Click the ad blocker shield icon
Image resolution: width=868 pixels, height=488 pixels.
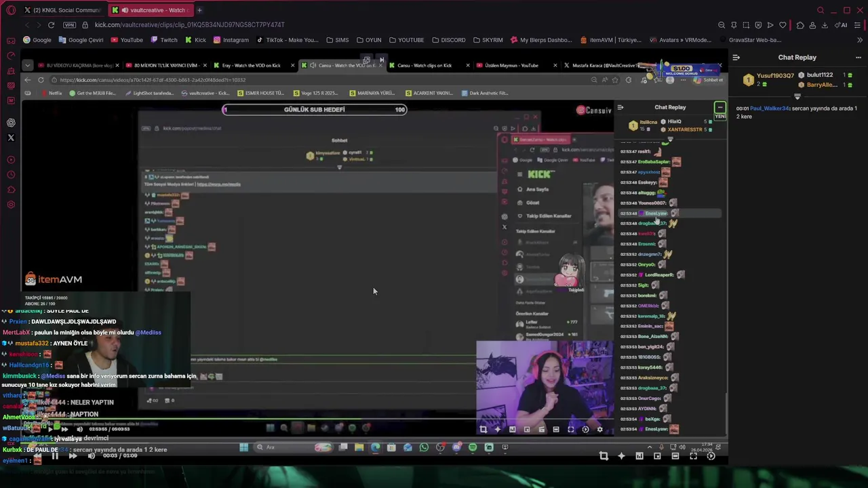click(x=758, y=25)
